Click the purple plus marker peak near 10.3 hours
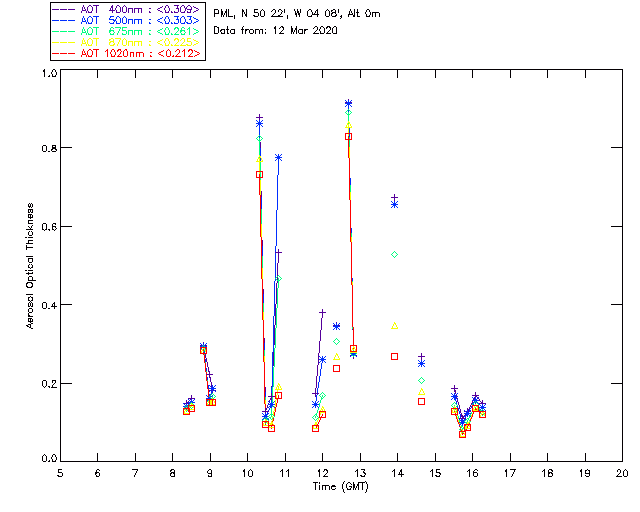Image resolution: width=640 pixels, height=512 pixels. click(x=259, y=118)
